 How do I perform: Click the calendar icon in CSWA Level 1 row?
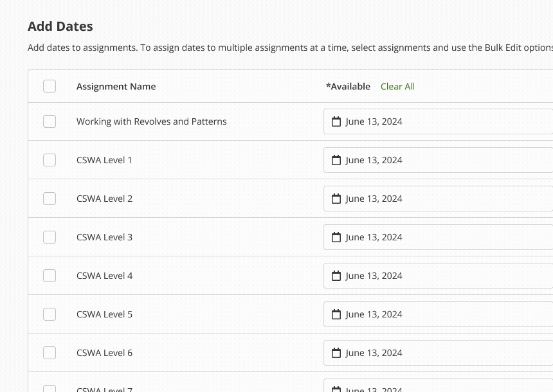(336, 160)
